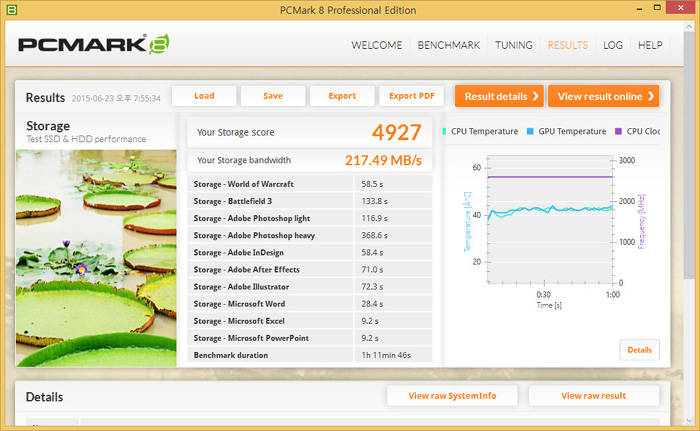700x431 pixels.
Task: Select Storage - Adobe Photoshop light row
Action: pyautogui.click(x=310, y=218)
